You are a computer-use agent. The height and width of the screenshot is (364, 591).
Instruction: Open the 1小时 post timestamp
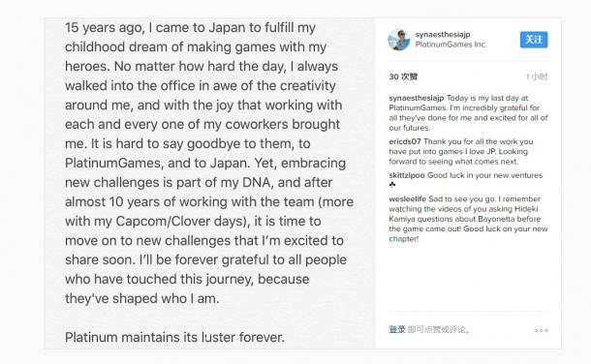pyautogui.click(x=537, y=76)
